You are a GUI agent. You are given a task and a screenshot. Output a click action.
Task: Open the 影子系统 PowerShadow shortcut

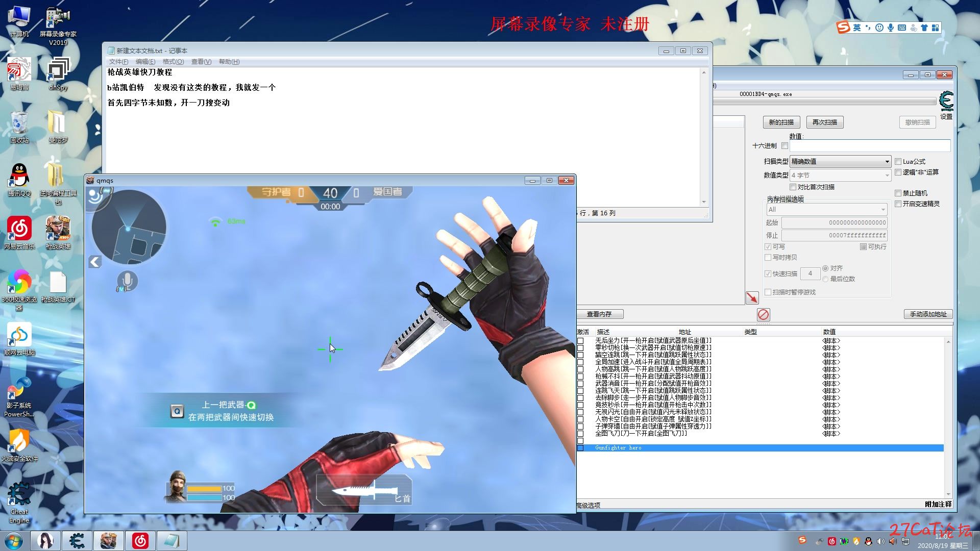click(19, 397)
